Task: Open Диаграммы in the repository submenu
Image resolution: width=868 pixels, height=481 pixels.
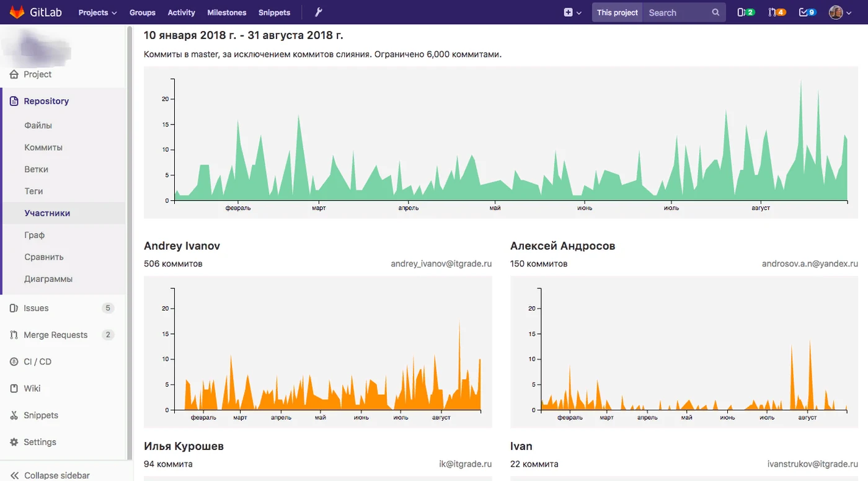Action: [x=48, y=279]
